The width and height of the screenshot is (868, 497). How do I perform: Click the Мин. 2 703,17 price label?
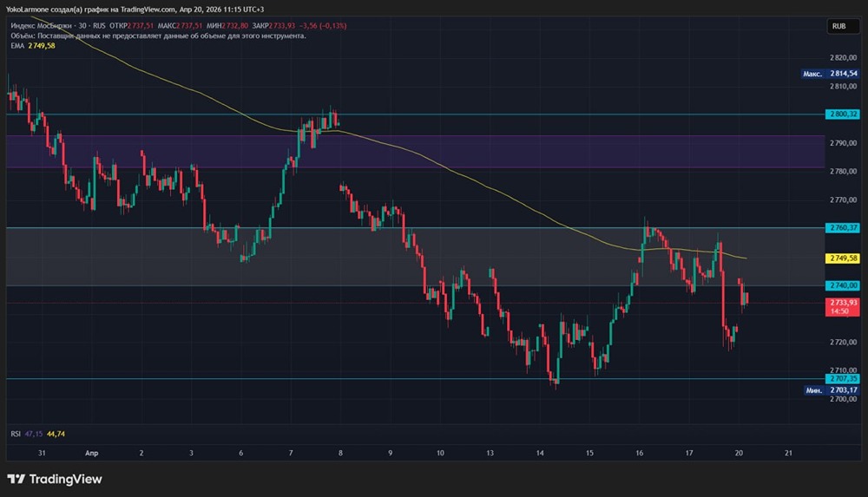point(831,390)
